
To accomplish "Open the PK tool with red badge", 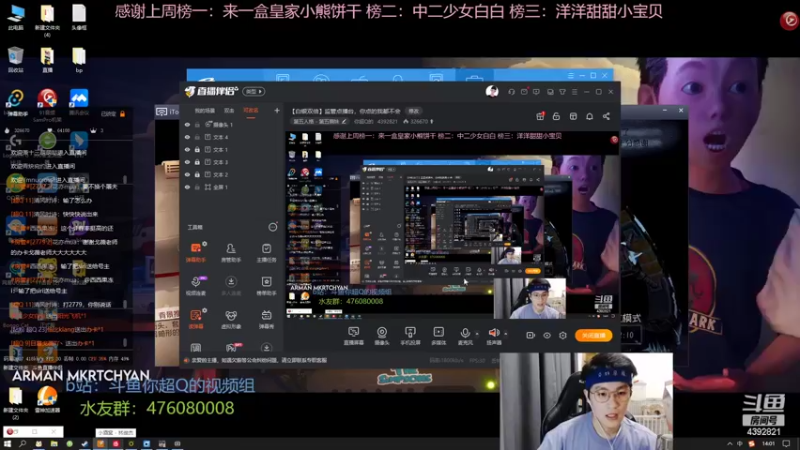I will pyautogui.click(x=232, y=347).
